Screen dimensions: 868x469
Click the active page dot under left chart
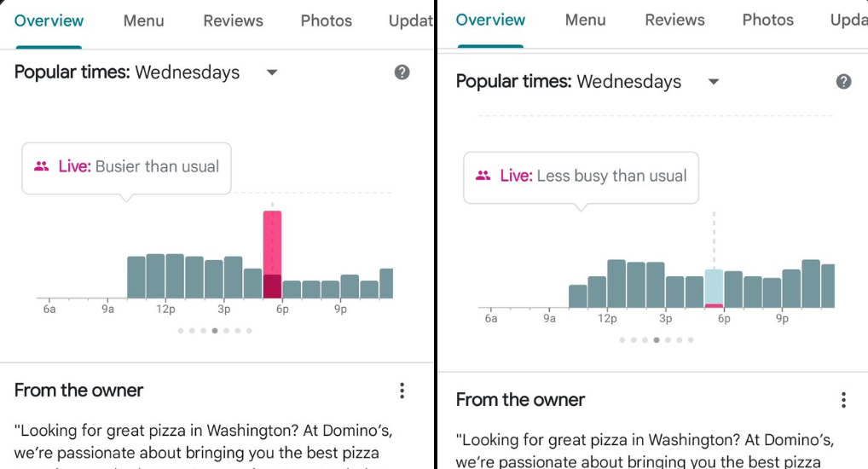(x=215, y=330)
